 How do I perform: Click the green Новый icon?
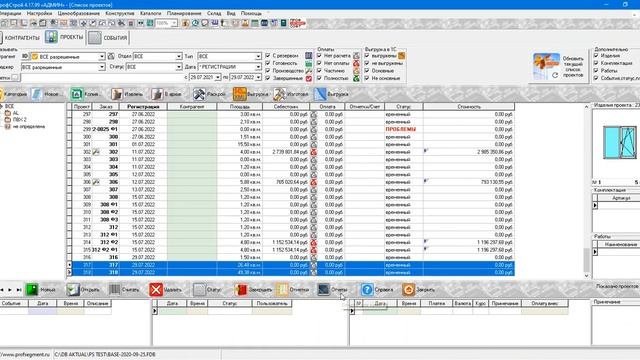coord(32,289)
